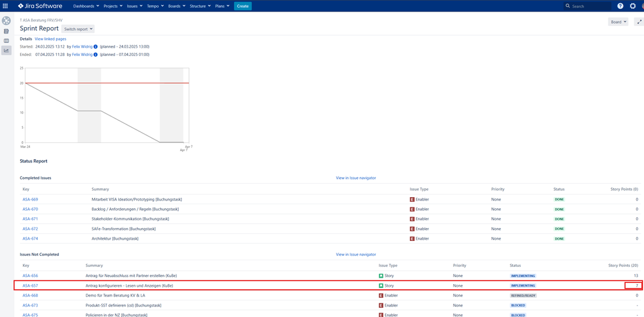
Task: Click the T ASA Beratung FRV/SHV breadcrumb
Action: coord(41,20)
